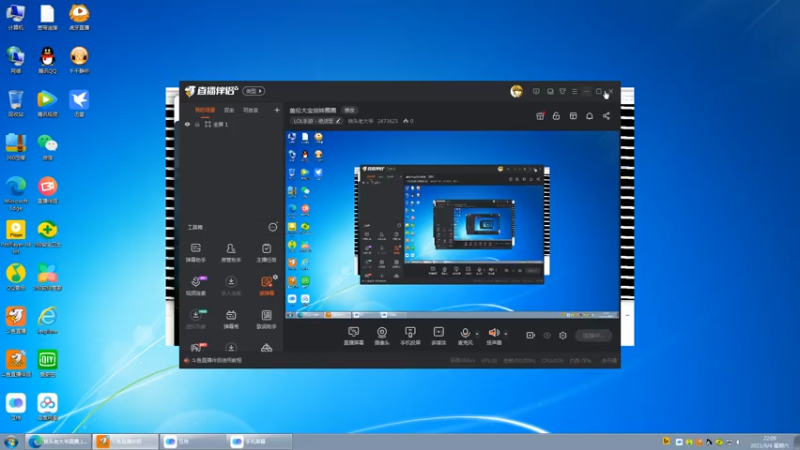This screenshot has width=800, height=450.
Task: Open the 回收站 recycle bin desktop icon
Action: point(16,104)
